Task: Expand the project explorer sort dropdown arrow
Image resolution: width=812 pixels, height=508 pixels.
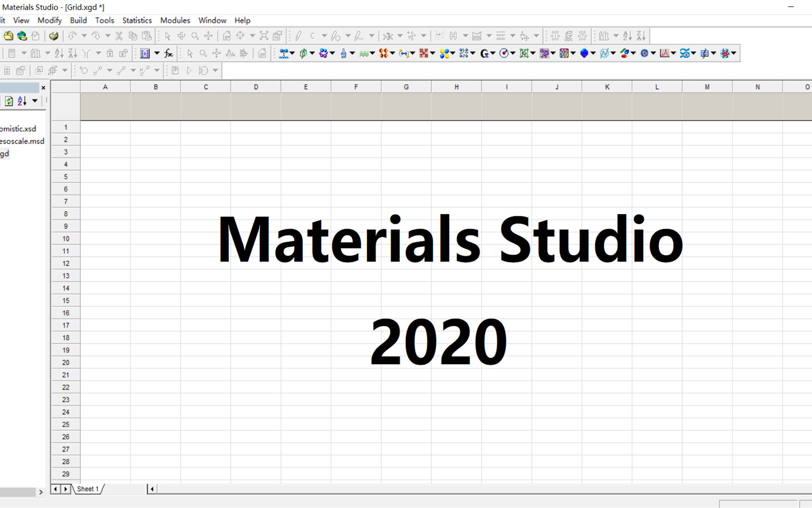Action: click(35, 101)
